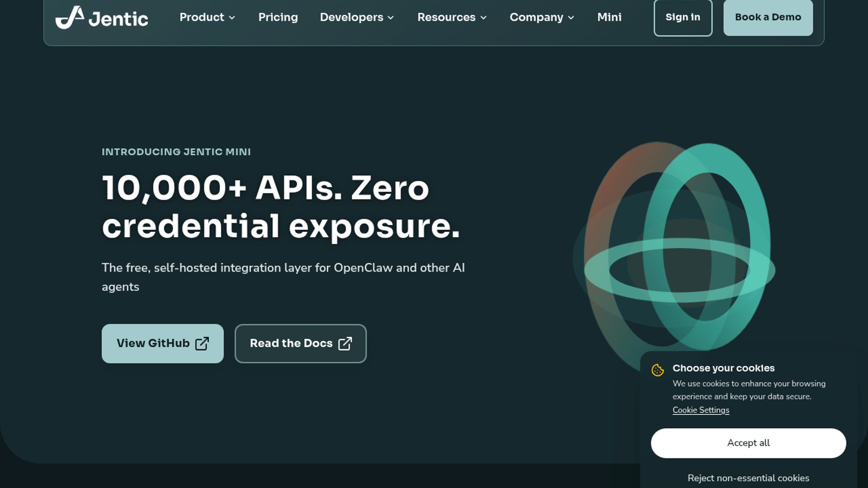This screenshot has width=868, height=488.
Task: Reject non-essential cookies
Action: pyautogui.click(x=748, y=478)
